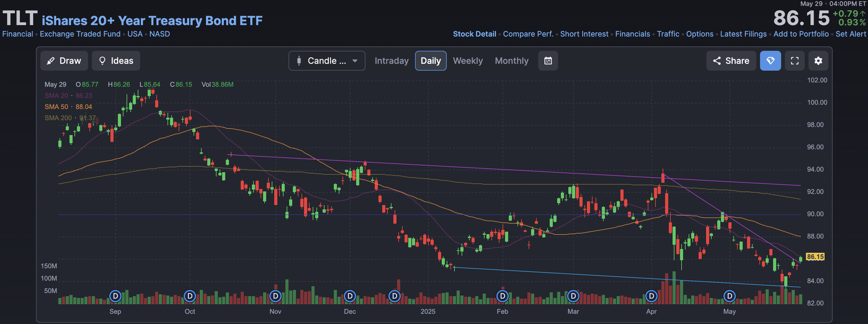Open the Ideas panel
This screenshot has width=868, height=324.
(x=116, y=61)
